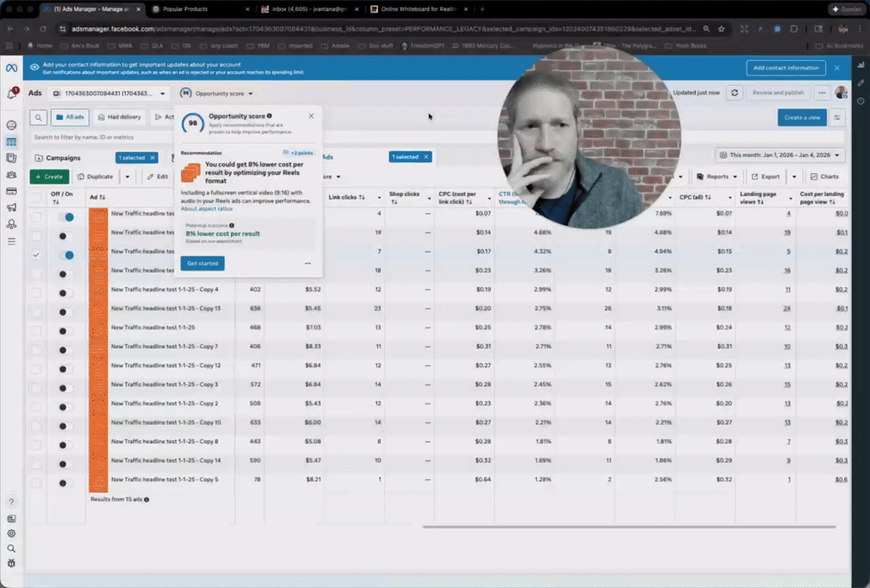
Task: Click the 98 opportunity score gauge in card
Action: [193, 123]
